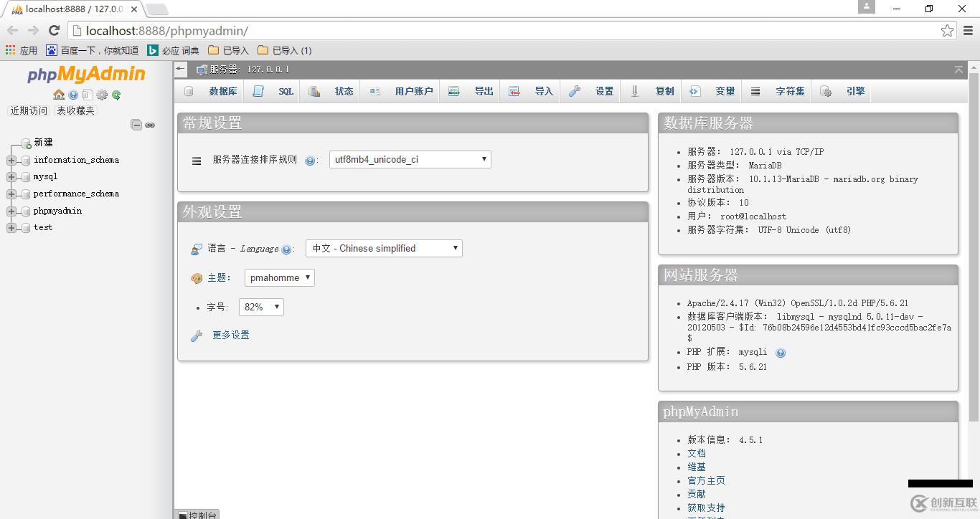Open the 控制台 console bar
The width and height of the screenshot is (980, 519).
coord(197,515)
